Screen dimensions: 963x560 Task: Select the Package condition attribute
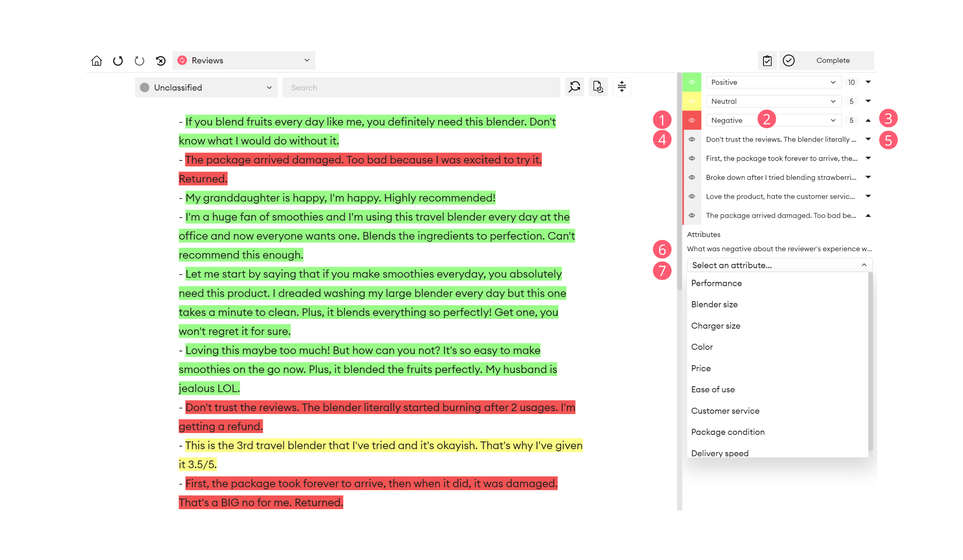[777, 432]
